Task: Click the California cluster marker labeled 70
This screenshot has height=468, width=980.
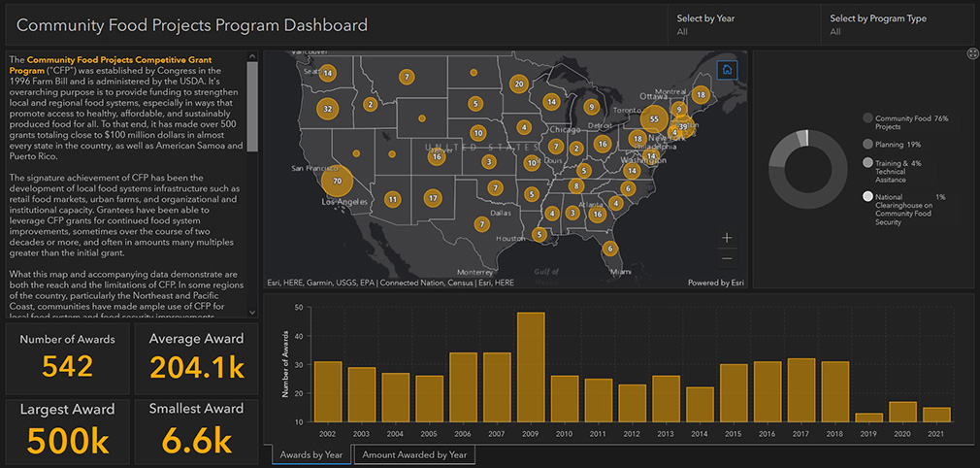Action: coord(338,182)
